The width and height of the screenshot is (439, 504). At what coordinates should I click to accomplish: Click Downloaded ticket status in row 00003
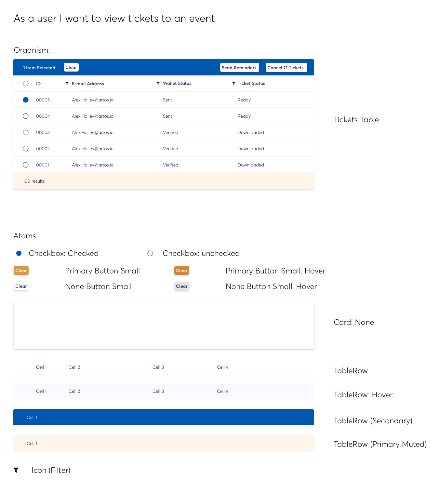click(251, 132)
